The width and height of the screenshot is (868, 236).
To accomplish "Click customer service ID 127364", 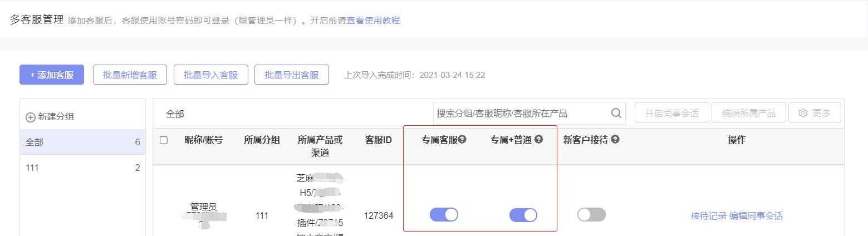I will (x=379, y=216).
